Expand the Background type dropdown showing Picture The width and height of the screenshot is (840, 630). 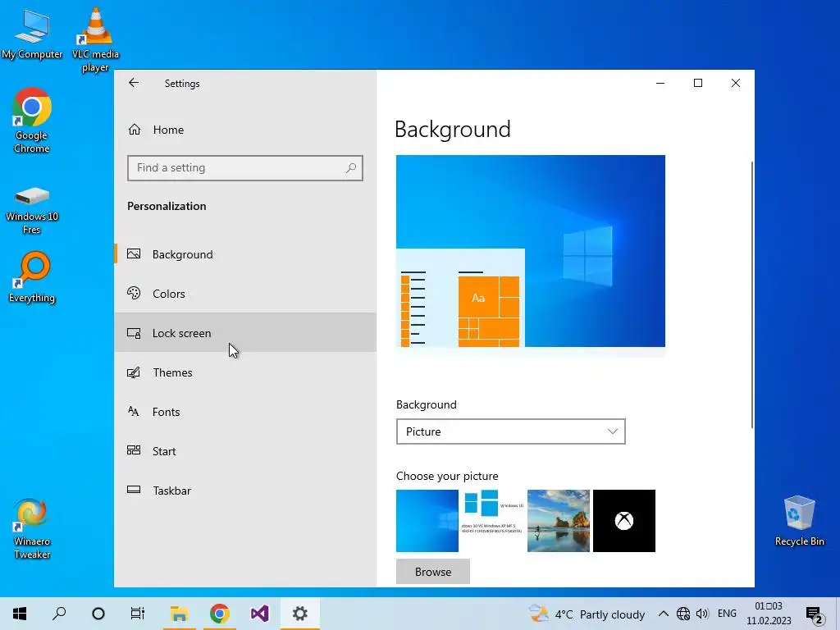[x=510, y=431]
